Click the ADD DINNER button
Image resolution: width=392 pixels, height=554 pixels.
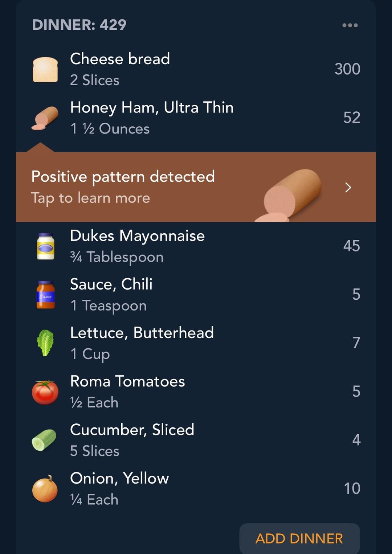click(x=299, y=538)
